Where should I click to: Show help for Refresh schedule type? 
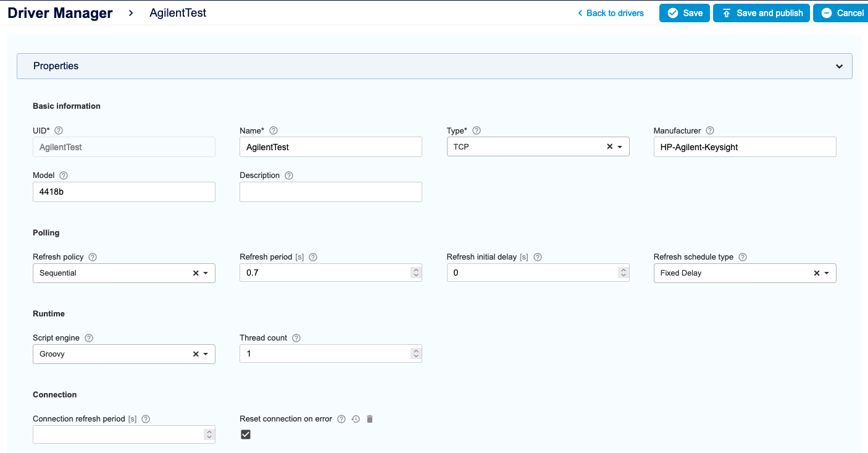(743, 257)
